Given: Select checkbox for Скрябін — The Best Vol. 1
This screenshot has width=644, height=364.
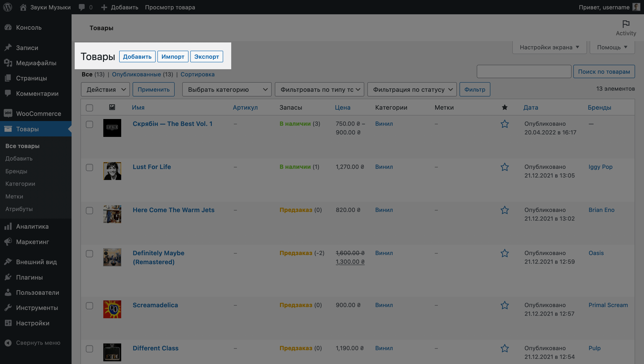Looking at the screenshot, I should click(89, 124).
